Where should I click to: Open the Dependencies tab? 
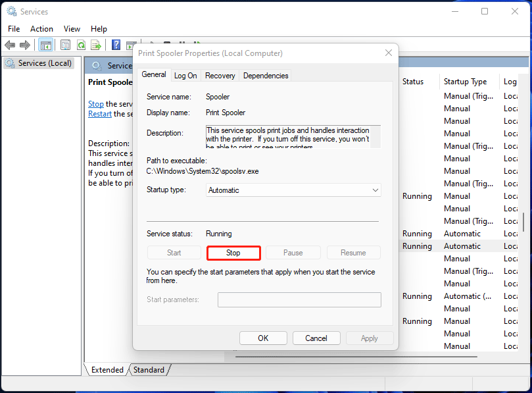coord(265,75)
